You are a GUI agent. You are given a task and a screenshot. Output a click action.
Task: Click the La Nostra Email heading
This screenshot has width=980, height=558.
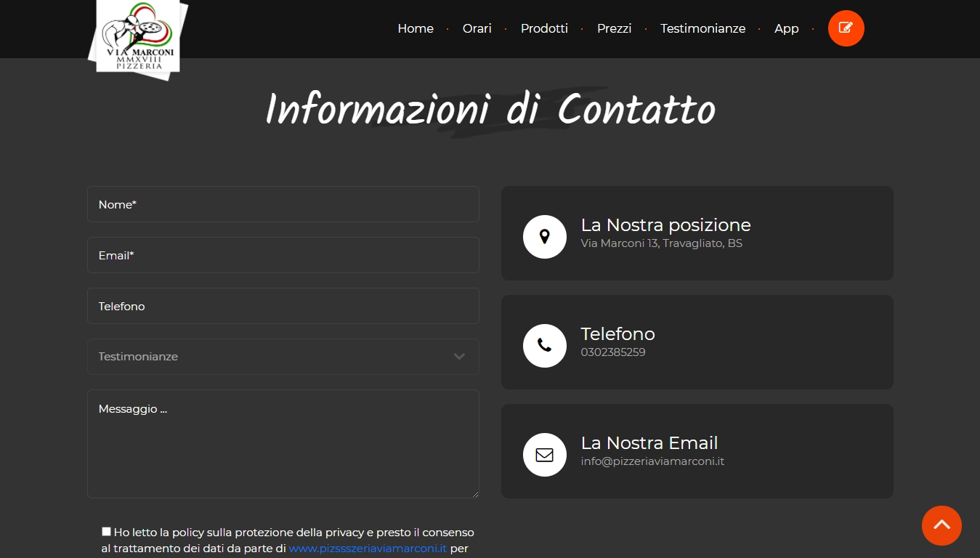coord(649,442)
